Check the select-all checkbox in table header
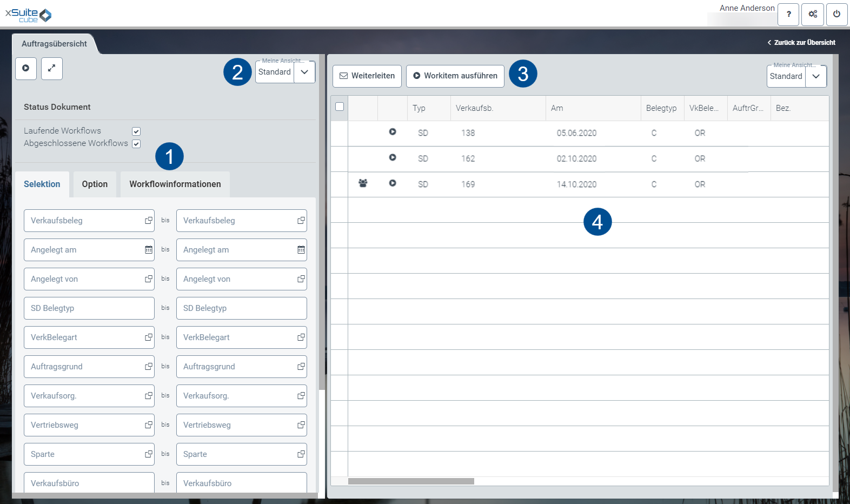The image size is (850, 504). [x=340, y=107]
